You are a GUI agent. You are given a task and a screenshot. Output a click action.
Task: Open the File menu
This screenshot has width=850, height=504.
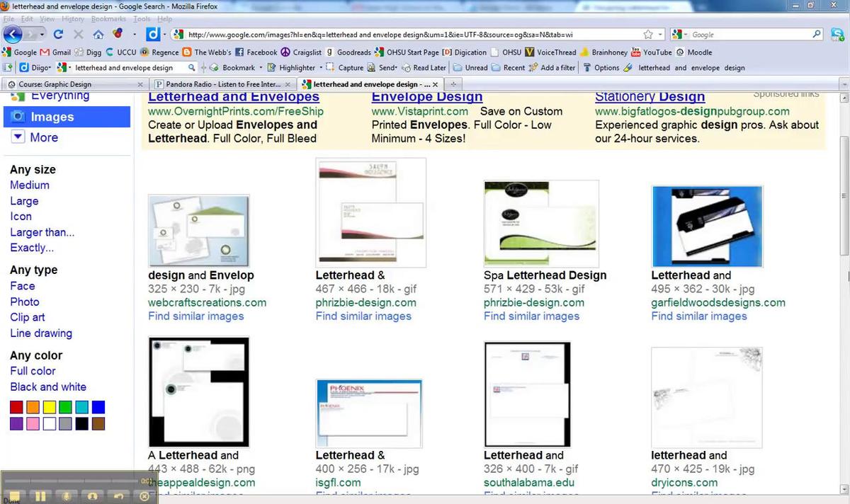(x=8, y=18)
